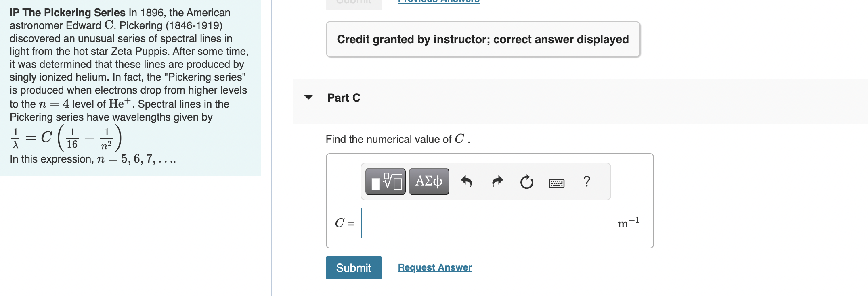Open help with the question mark icon
The height and width of the screenshot is (296, 868).
tap(587, 181)
